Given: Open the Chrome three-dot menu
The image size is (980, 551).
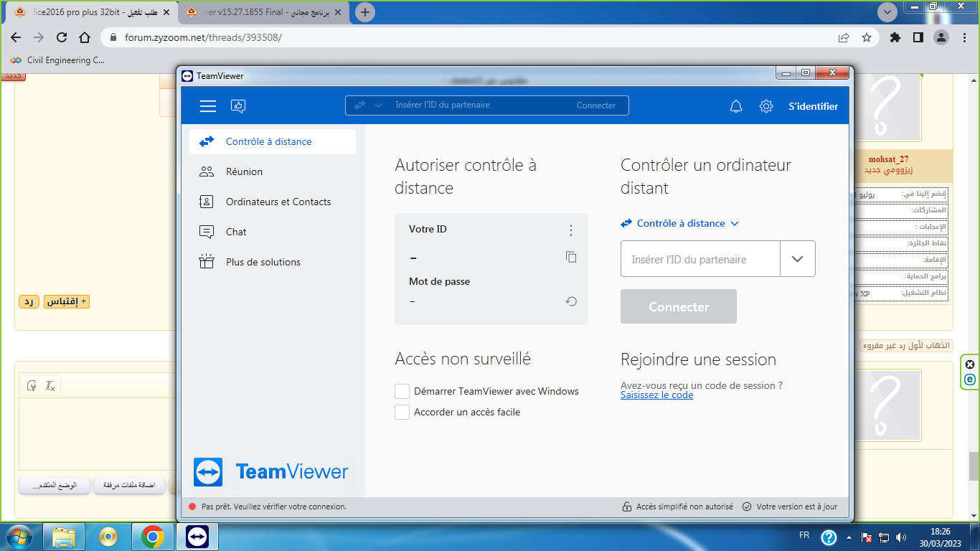Looking at the screenshot, I should coord(963,37).
